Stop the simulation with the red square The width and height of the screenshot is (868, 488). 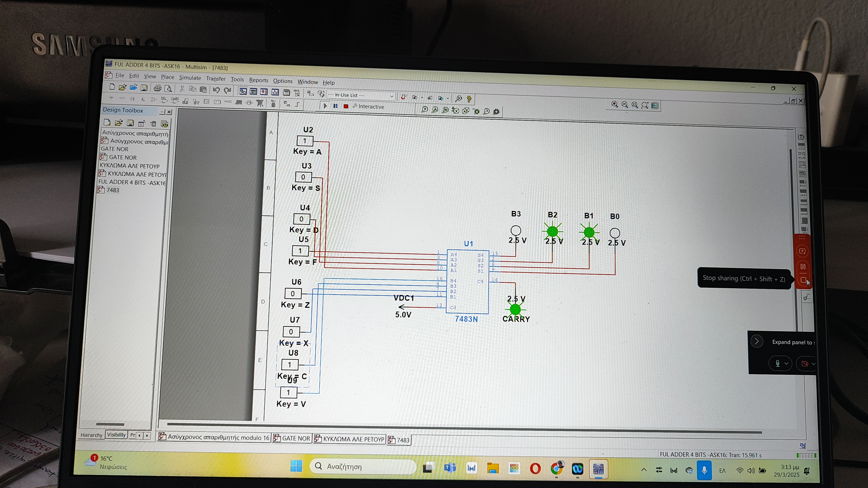pos(346,106)
